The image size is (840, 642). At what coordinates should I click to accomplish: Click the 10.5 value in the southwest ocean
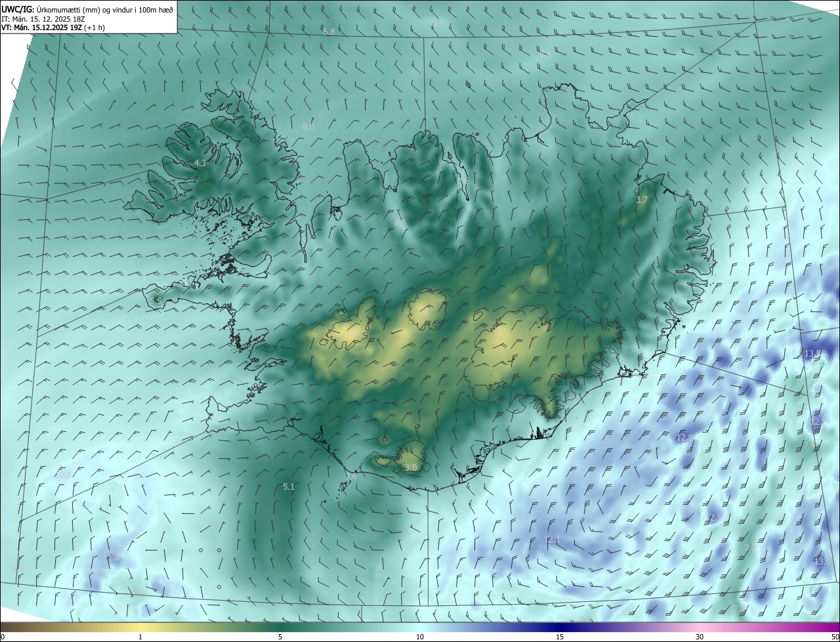pos(63,475)
